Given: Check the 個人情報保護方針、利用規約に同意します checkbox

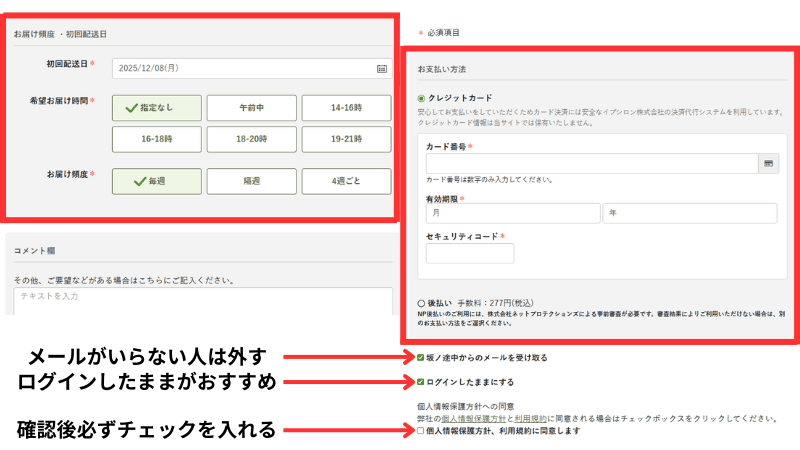Looking at the screenshot, I should click(420, 431).
